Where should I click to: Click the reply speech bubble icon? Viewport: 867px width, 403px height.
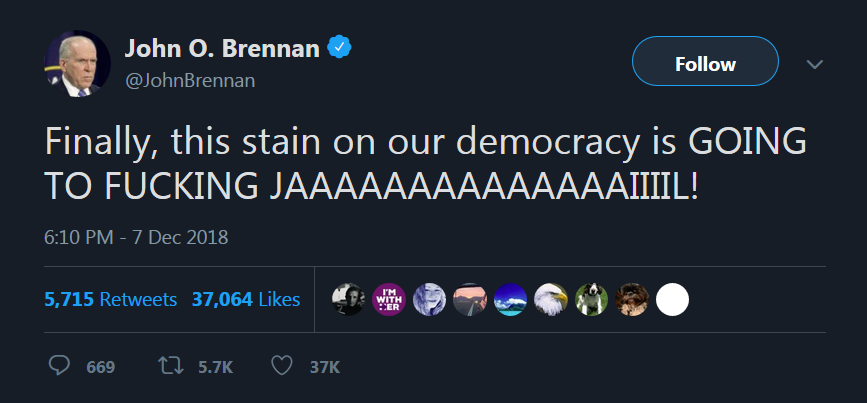click(59, 366)
